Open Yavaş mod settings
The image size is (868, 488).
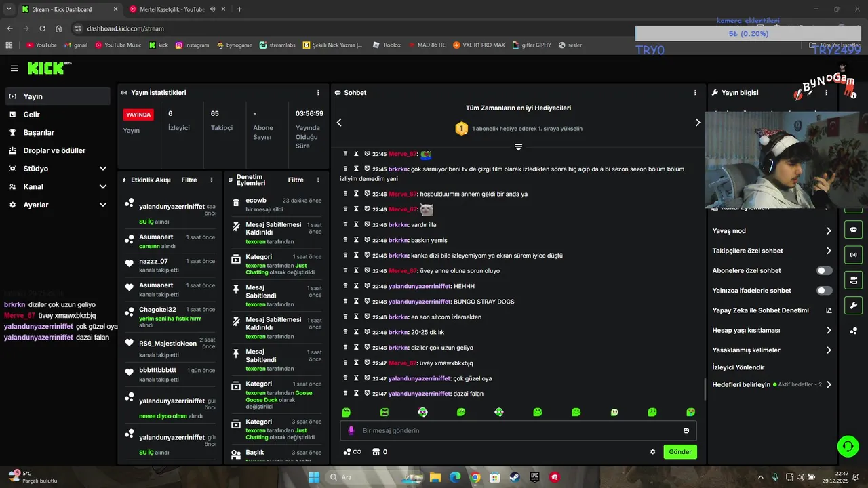click(772, 231)
